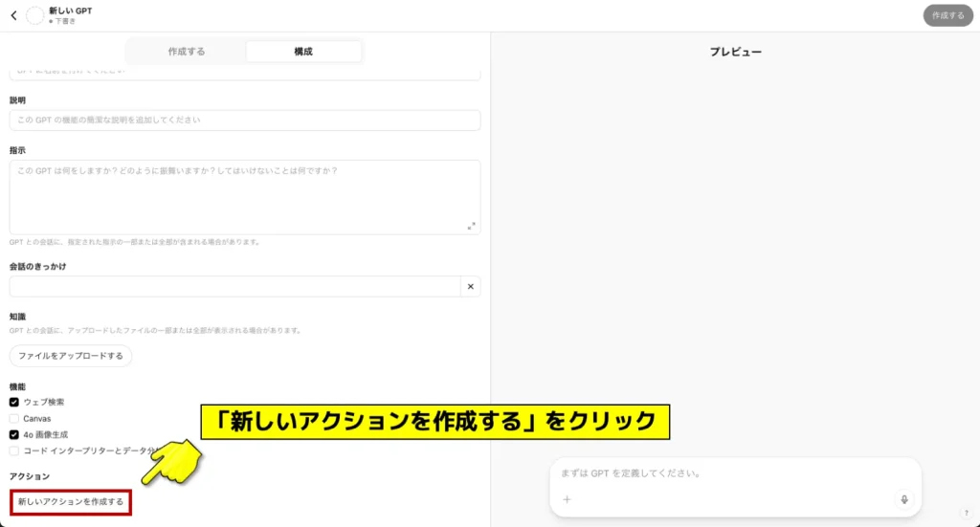The height and width of the screenshot is (527, 980).
Task: Enable the Canvas checkbox
Action: point(13,418)
